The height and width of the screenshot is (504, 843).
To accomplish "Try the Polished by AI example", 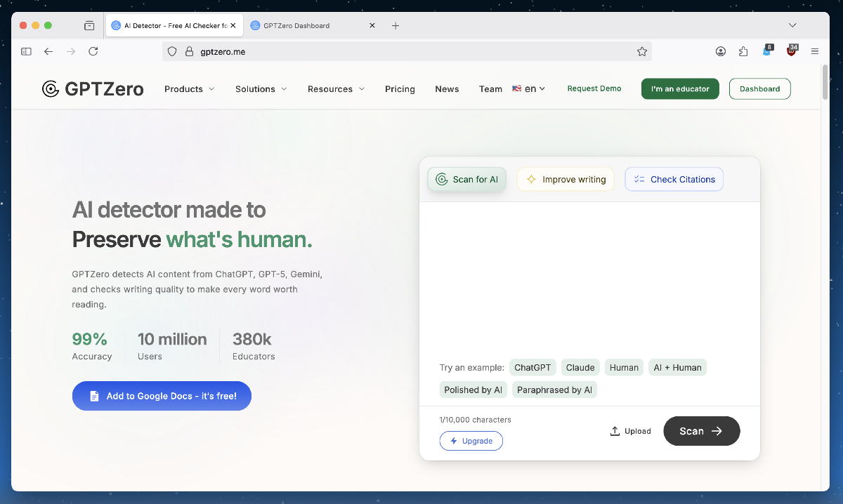I will 473,390.
